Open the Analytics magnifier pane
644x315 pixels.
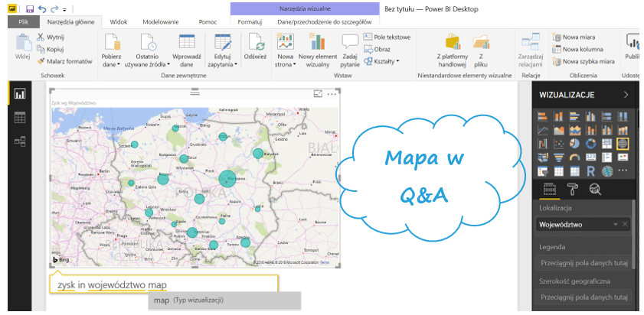click(x=594, y=190)
